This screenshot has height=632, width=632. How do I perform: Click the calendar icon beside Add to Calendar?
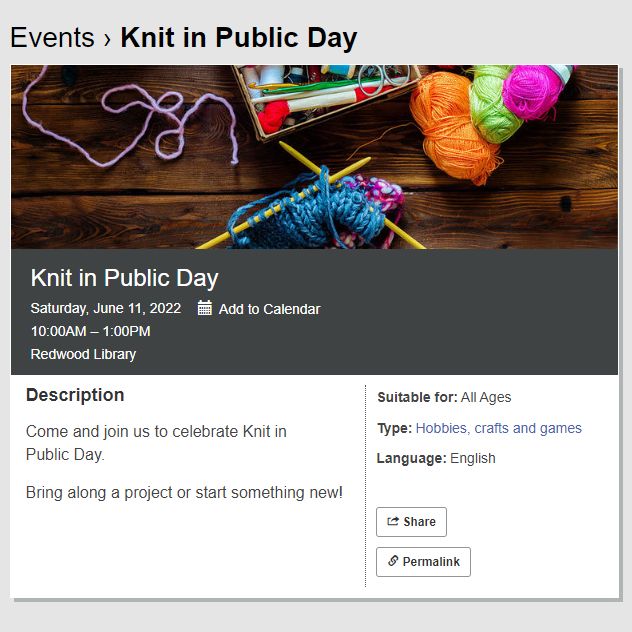coord(204,308)
